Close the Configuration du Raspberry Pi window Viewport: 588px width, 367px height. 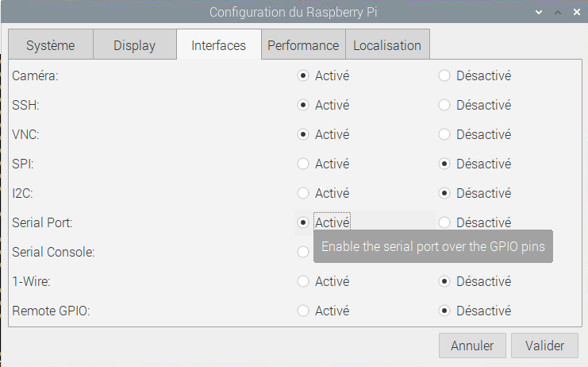(x=577, y=13)
